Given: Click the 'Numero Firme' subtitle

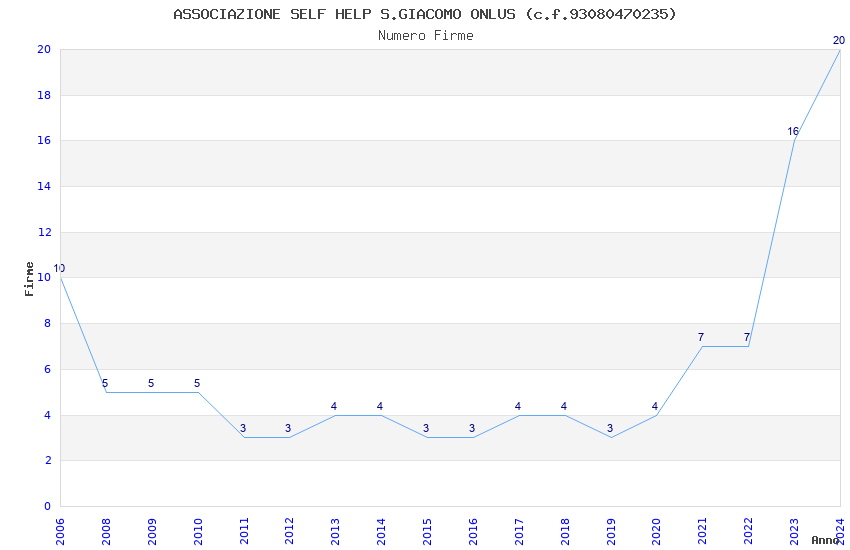Looking at the screenshot, I should [425, 36].
